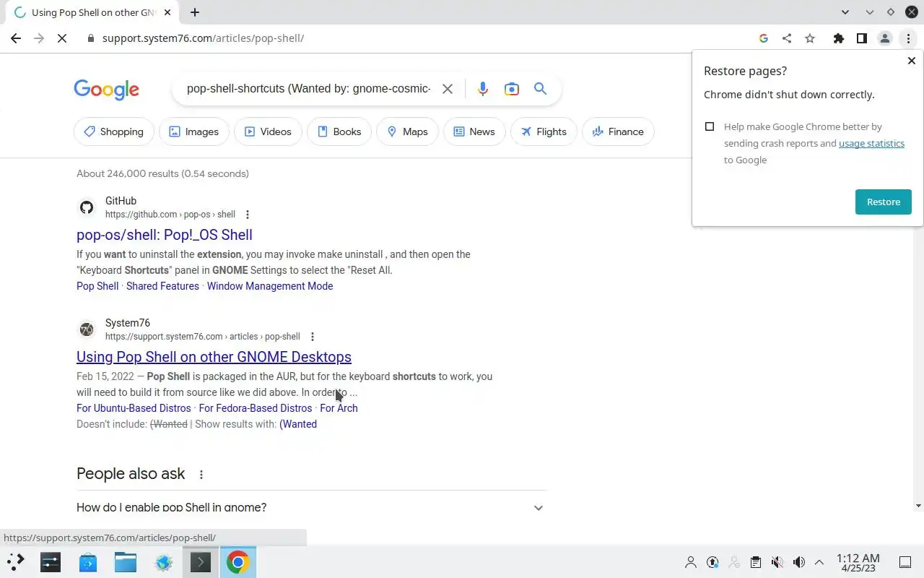This screenshot has width=924, height=578.
Task: Open the application launcher in taskbar
Action: pos(15,561)
